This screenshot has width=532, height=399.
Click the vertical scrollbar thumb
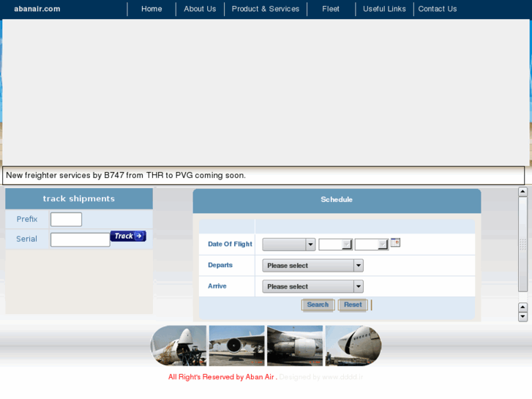pos(522,244)
